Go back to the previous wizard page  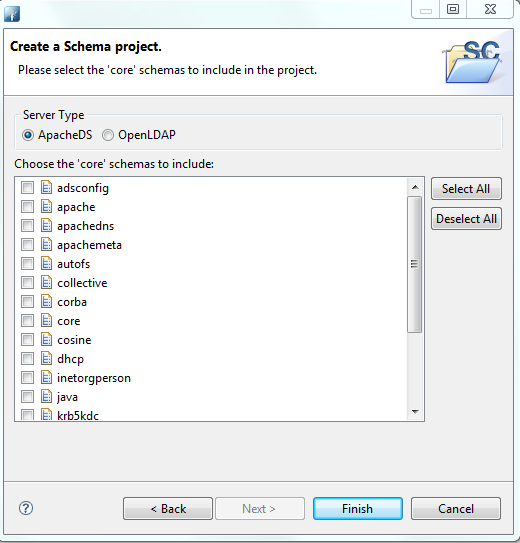tap(168, 509)
